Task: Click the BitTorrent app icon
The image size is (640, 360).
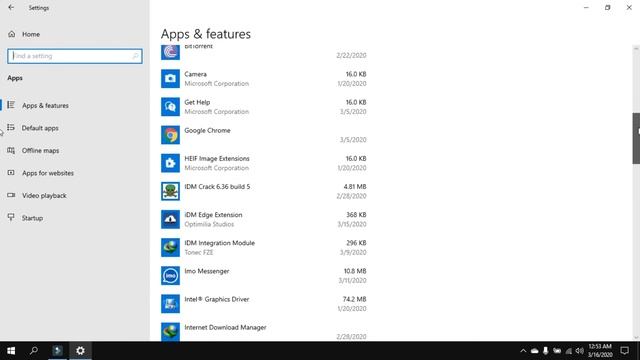Action: (170, 52)
